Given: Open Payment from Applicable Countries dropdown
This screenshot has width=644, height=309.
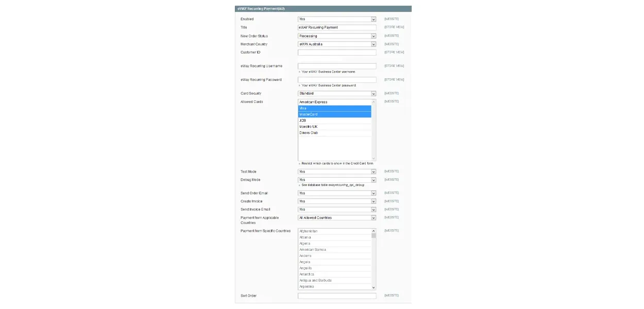Looking at the screenshot, I should pos(337,218).
